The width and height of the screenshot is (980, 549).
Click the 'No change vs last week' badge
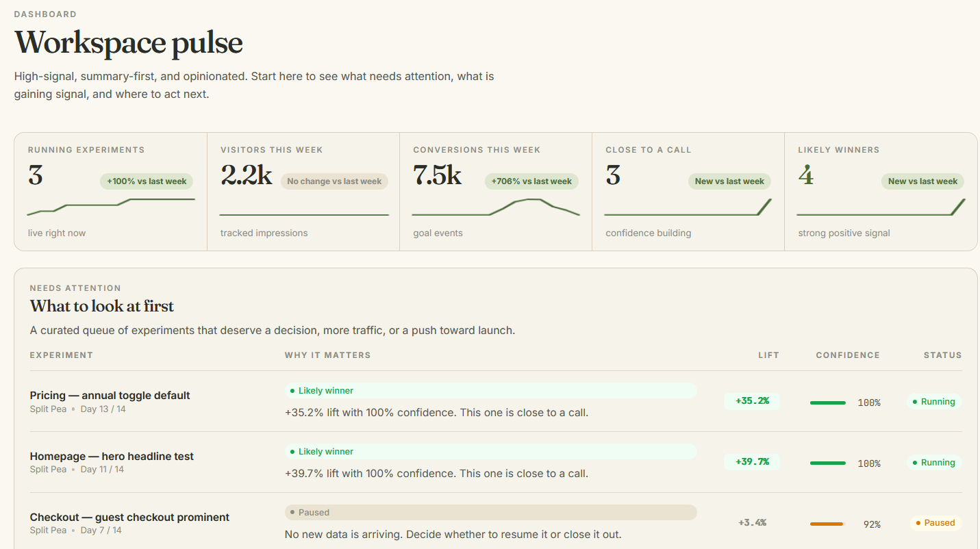334,181
